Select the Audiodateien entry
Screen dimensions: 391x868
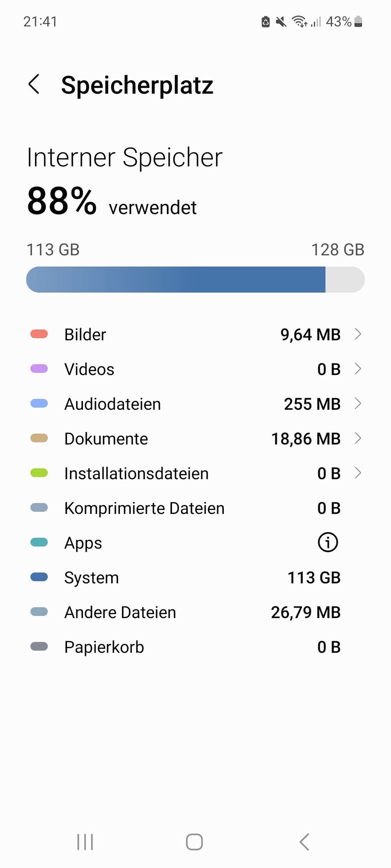pos(113,404)
